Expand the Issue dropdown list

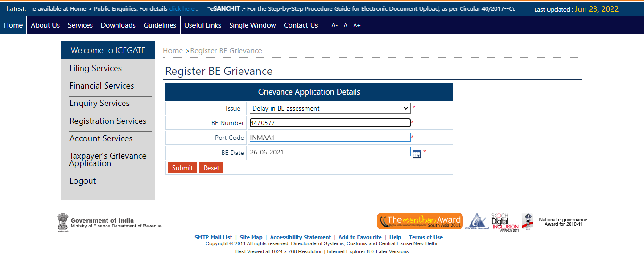click(x=330, y=108)
